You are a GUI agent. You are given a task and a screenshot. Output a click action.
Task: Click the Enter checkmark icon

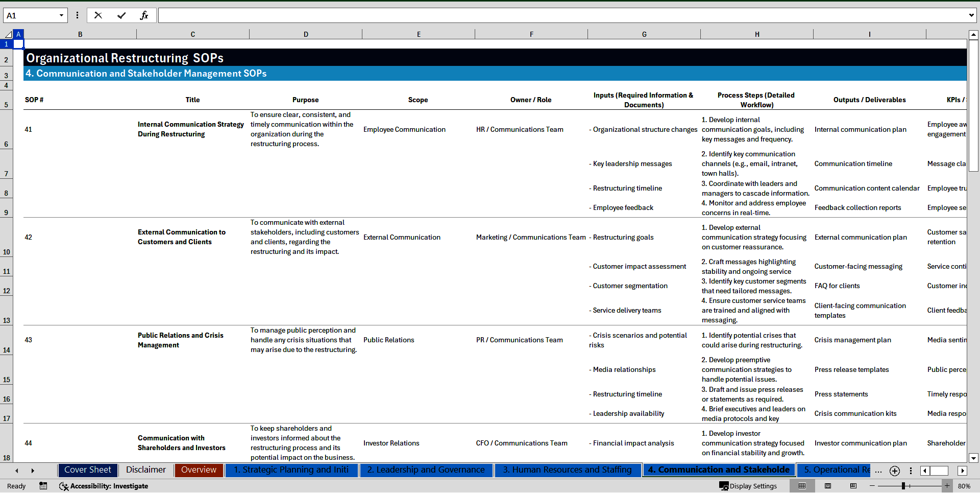tap(121, 15)
